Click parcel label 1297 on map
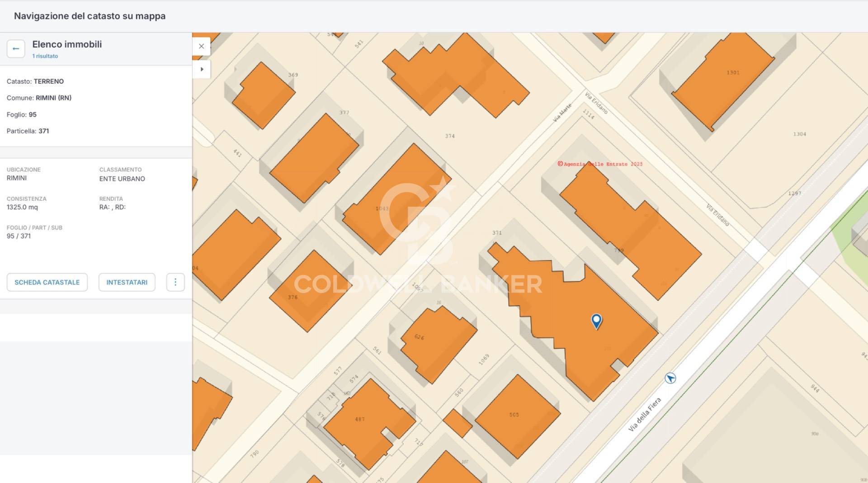 (x=794, y=194)
